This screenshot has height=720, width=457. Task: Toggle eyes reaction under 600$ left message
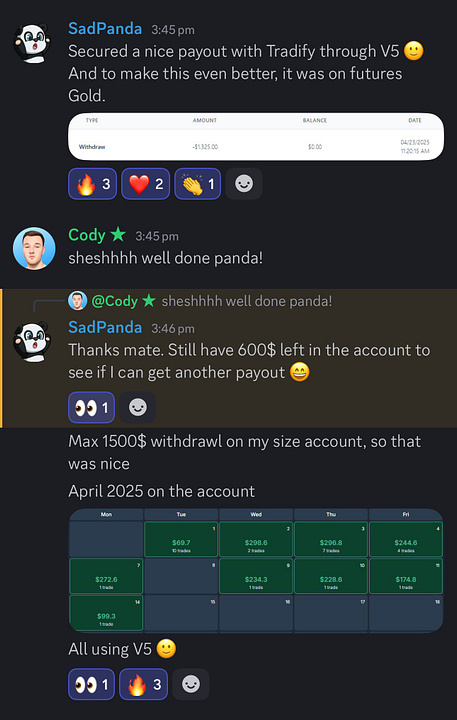click(x=91, y=407)
